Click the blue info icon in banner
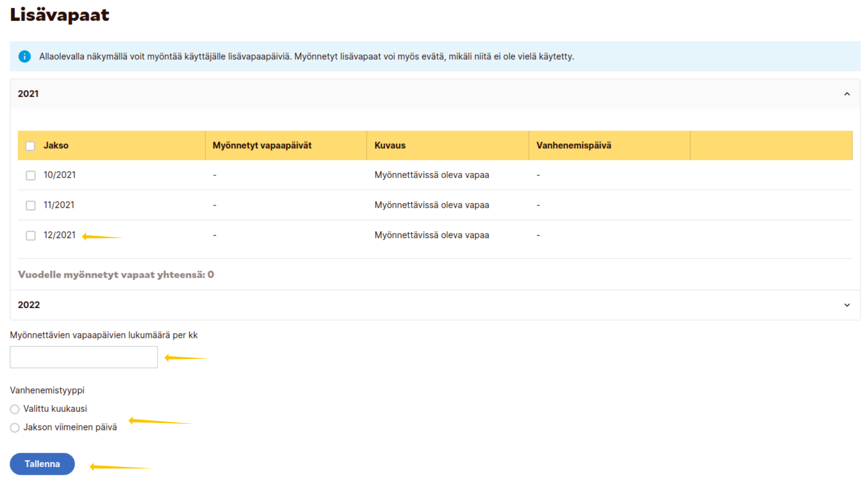868x483 pixels. (x=24, y=56)
